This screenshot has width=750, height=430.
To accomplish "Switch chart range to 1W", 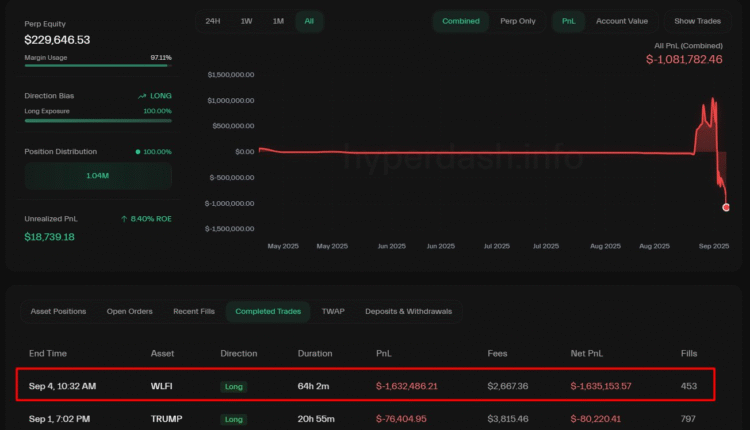I will pyautogui.click(x=246, y=21).
